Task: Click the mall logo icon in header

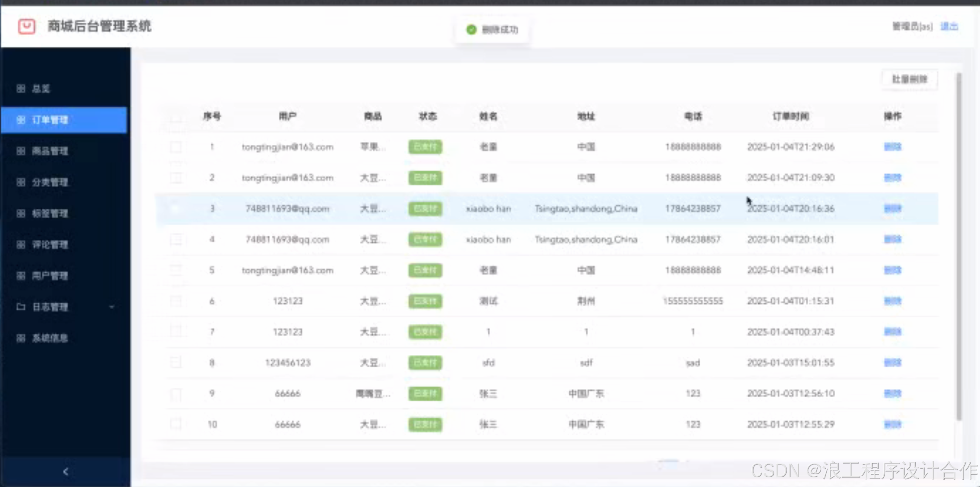Action: 26,26
